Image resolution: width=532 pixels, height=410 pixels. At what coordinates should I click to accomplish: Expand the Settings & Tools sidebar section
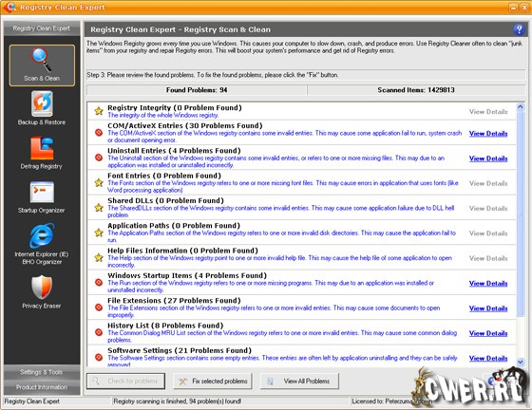pos(42,372)
